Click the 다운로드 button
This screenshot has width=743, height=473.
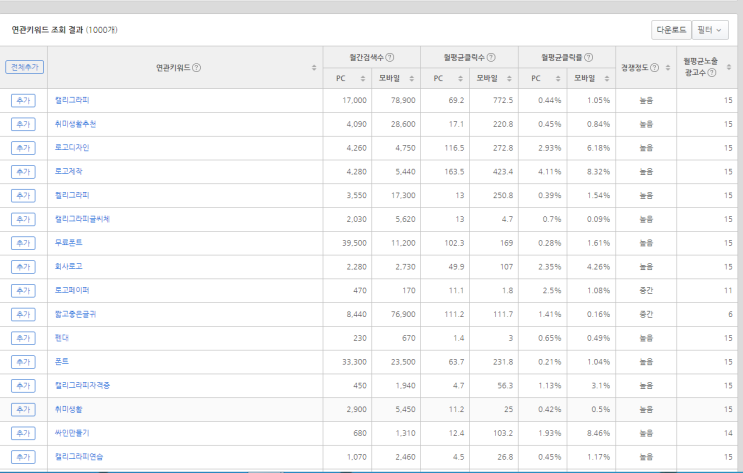click(671, 30)
